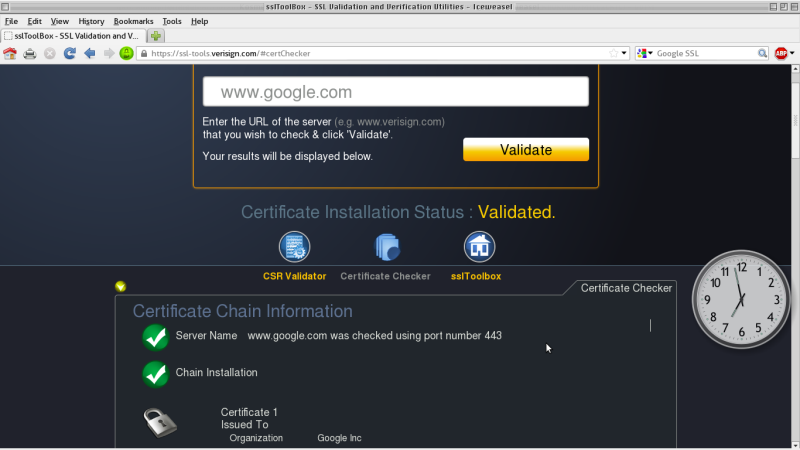The width and height of the screenshot is (800, 450).
Task: Open the search engine selector dropdown
Action: tap(645, 53)
